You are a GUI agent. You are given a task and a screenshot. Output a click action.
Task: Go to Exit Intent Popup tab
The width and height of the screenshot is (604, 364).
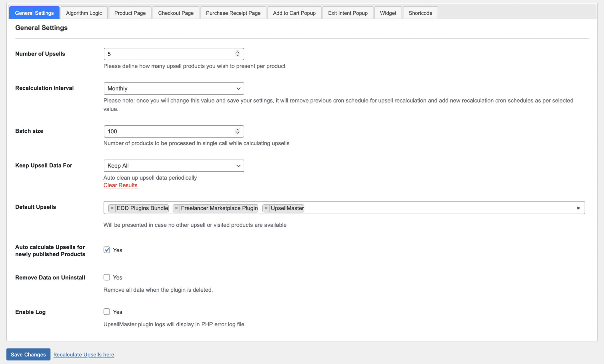tap(348, 13)
